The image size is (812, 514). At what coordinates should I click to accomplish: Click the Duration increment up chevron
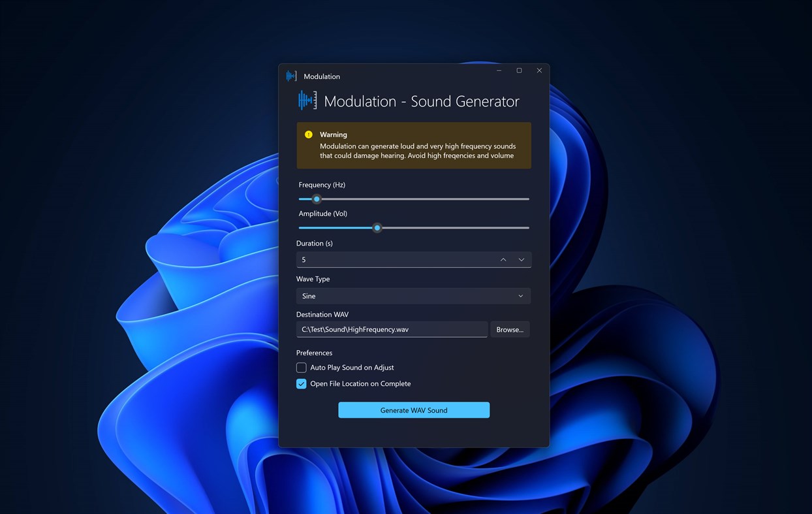(503, 259)
